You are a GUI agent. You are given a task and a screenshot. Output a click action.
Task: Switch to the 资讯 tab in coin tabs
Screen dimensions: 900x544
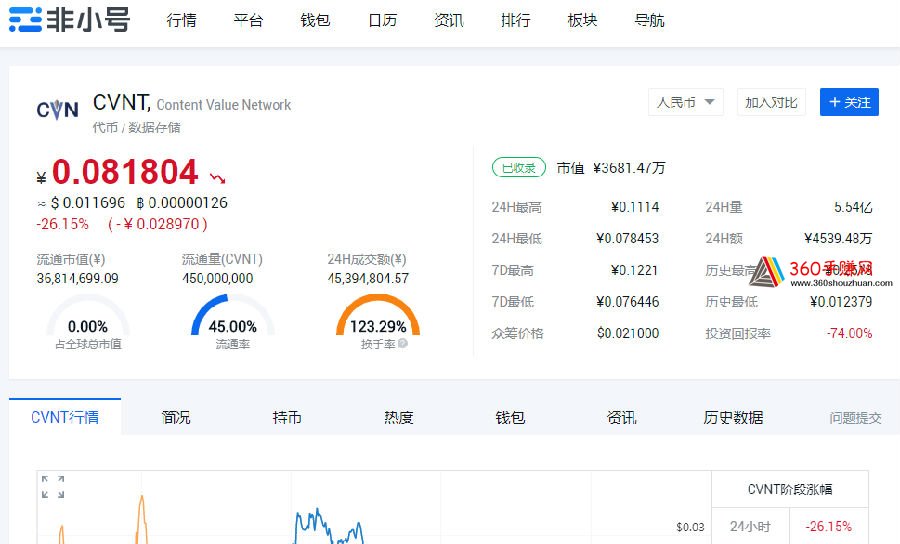[x=621, y=417]
